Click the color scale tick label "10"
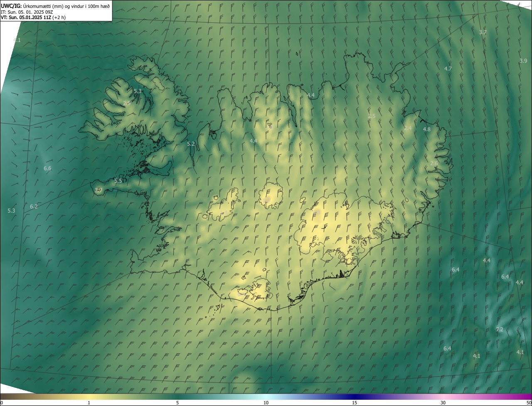The image size is (532, 406). point(266,403)
